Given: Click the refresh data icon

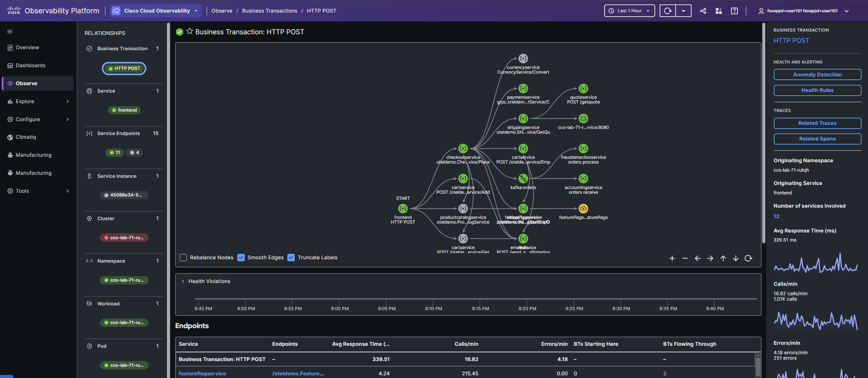Looking at the screenshot, I should [x=668, y=11].
